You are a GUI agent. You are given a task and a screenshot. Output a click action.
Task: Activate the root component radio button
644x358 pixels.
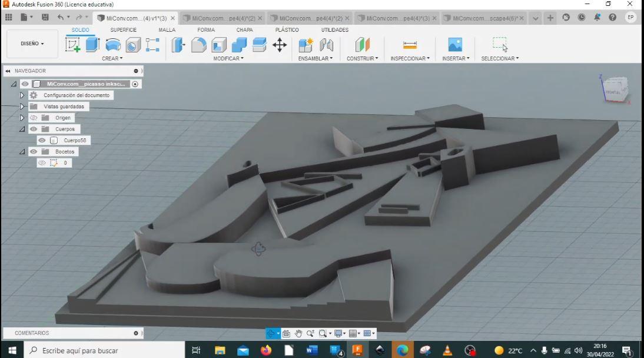135,84
